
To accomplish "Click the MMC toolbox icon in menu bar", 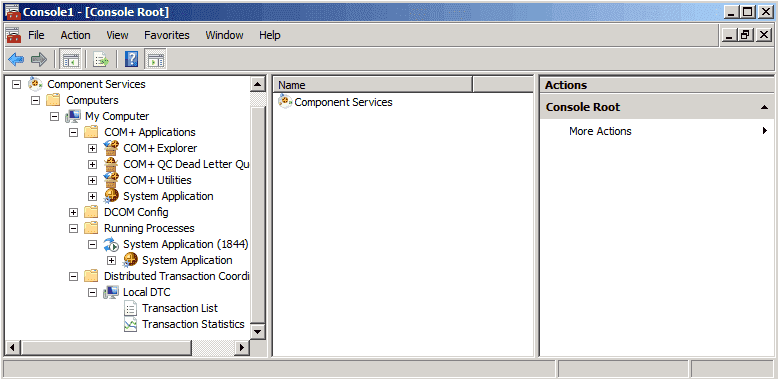I will click(x=13, y=35).
